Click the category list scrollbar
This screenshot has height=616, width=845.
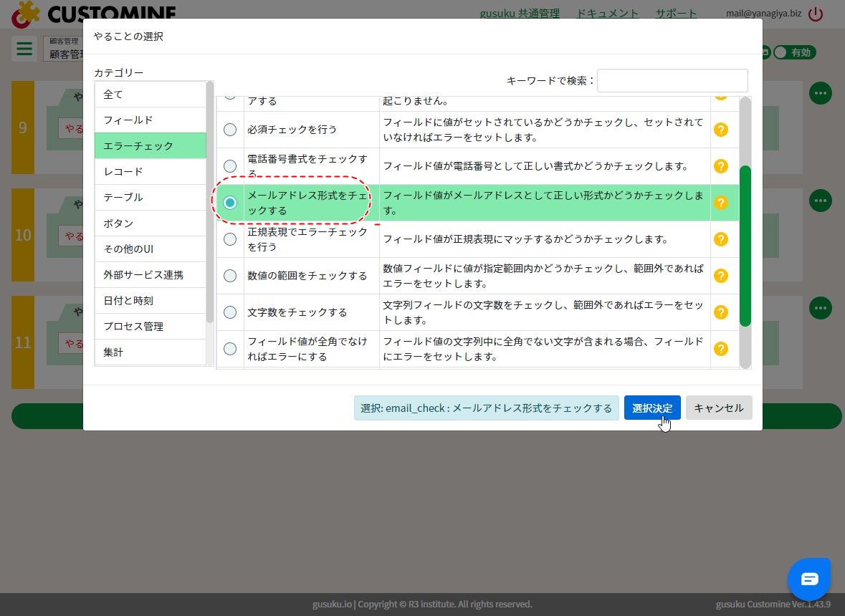(209, 202)
